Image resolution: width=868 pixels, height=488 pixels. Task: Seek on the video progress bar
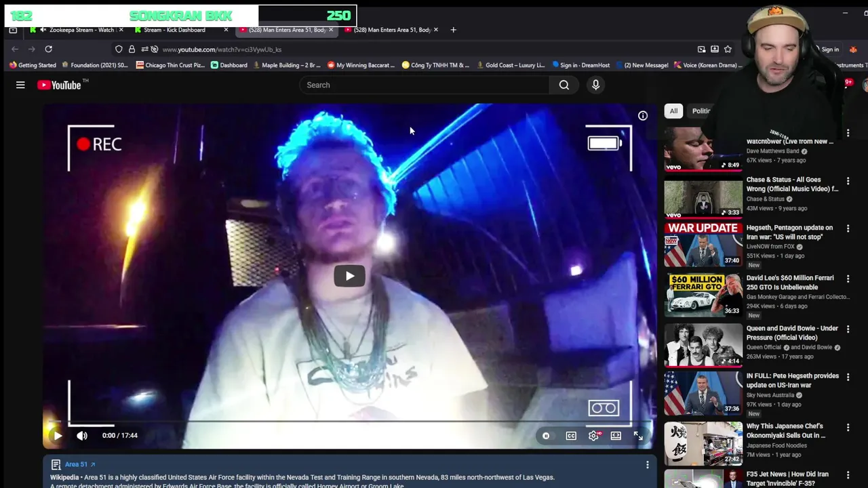coord(349,422)
